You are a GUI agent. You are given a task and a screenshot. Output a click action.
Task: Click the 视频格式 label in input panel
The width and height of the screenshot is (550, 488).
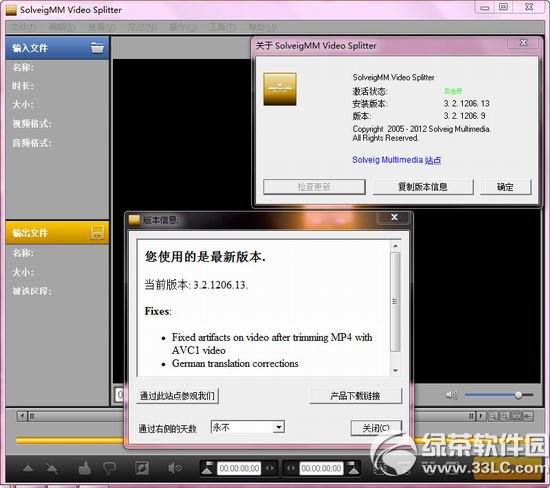(x=32, y=123)
